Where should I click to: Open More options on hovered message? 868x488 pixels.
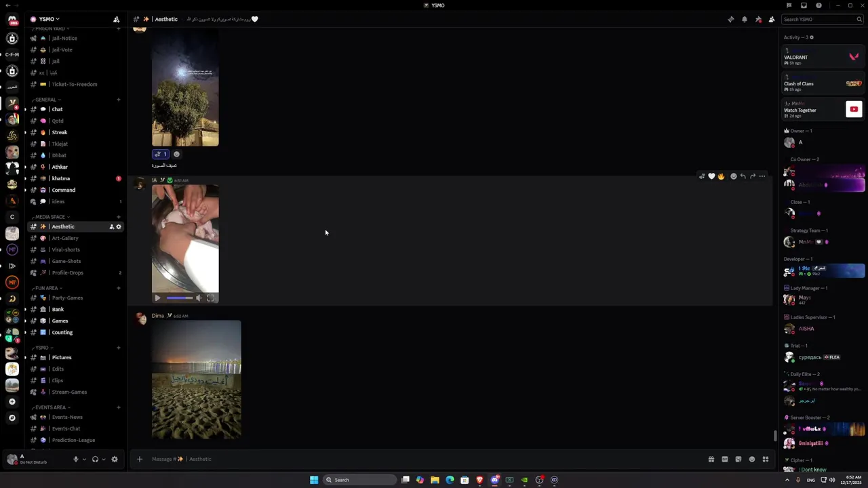(762, 176)
